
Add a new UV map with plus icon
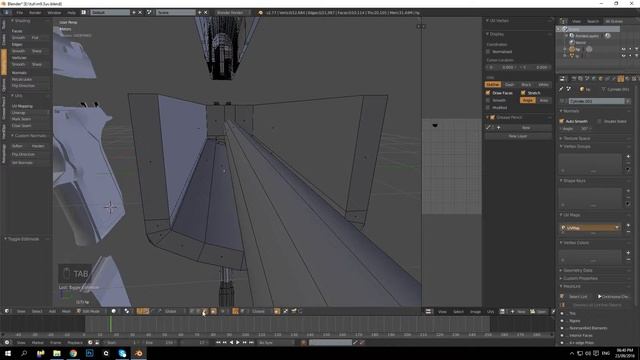pos(628,225)
